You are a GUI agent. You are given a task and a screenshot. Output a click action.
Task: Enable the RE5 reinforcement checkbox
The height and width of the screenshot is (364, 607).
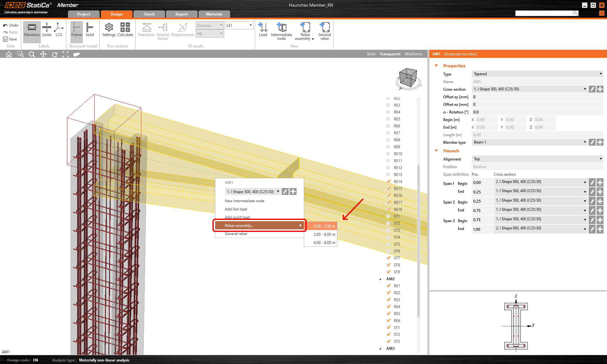coord(388,119)
